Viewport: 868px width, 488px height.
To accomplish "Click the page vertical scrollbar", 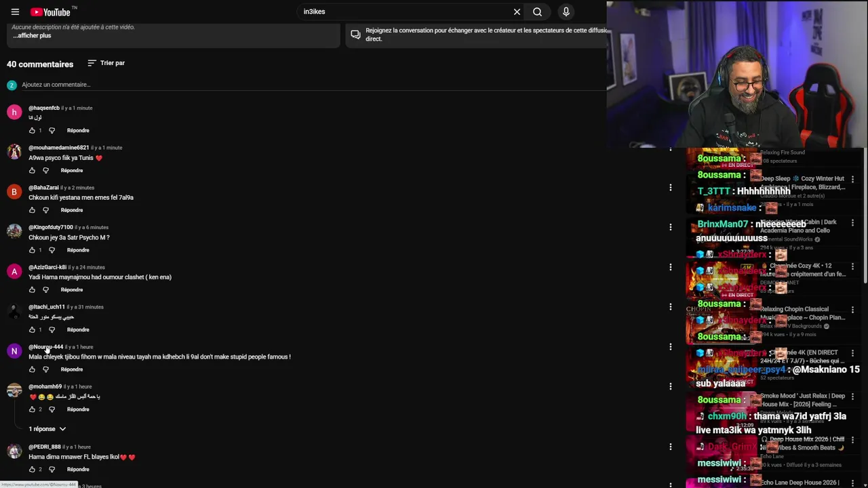I will 865,215.
